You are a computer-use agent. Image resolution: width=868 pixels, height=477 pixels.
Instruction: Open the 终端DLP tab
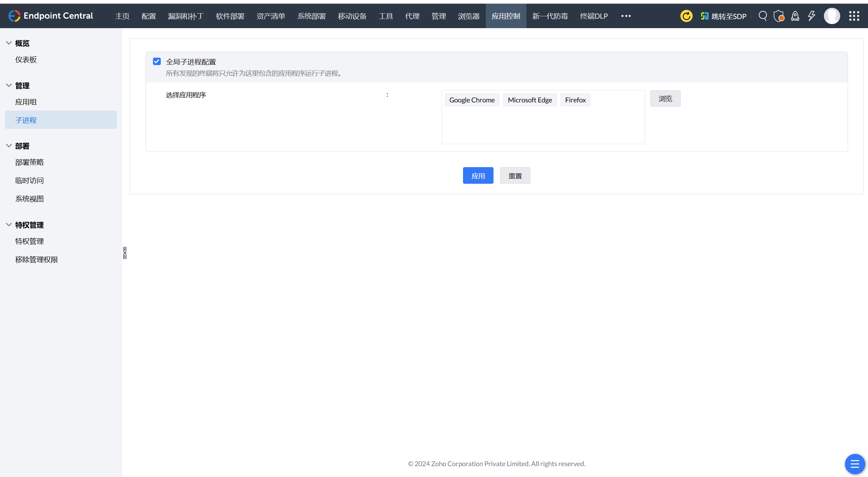pos(594,16)
